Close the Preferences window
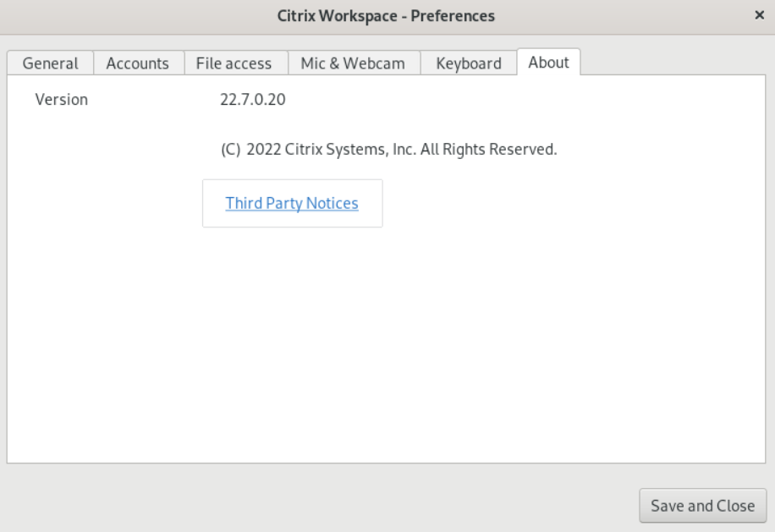 tap(760, 15)
